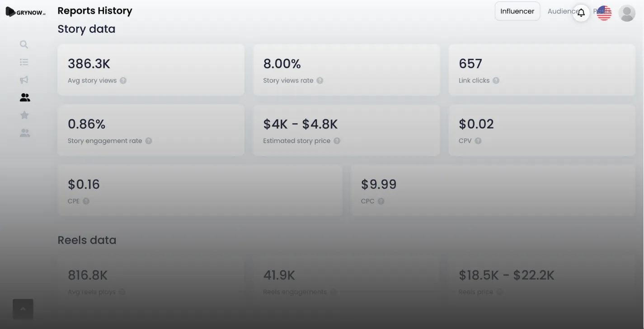Click the search icon in the sidebar

click(x=24, y=44)
